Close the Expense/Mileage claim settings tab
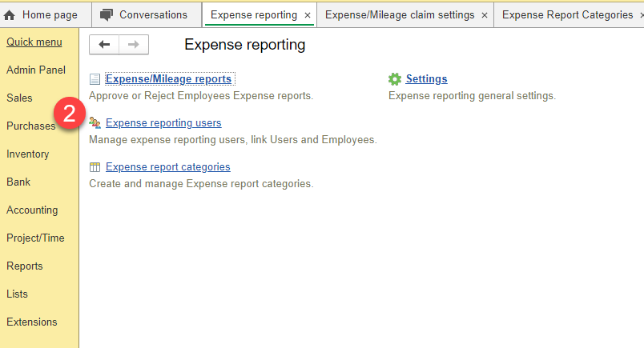644x348 pixels. point(485,15)
